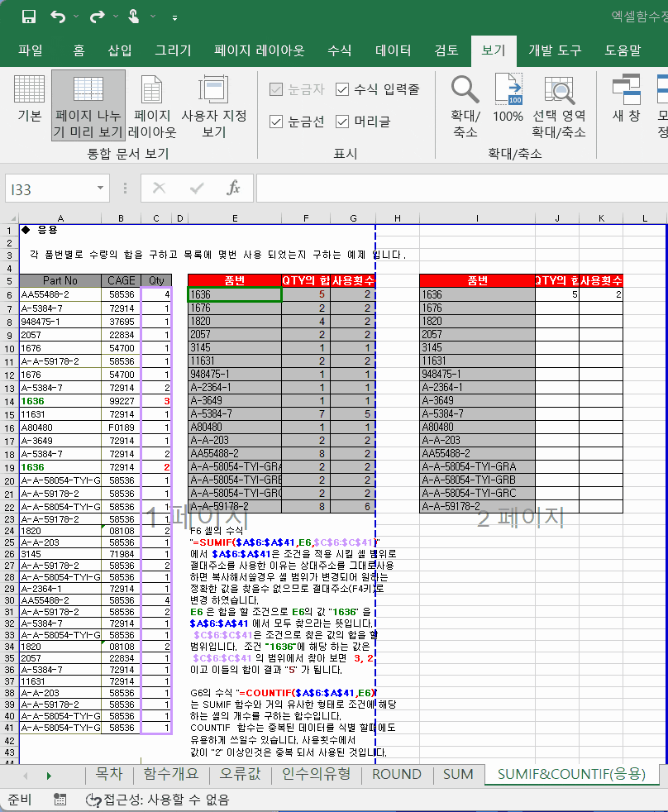Open the 오류값 sheet tab
The width and height of the screenshot is (668, 812).
pos(241,774)
